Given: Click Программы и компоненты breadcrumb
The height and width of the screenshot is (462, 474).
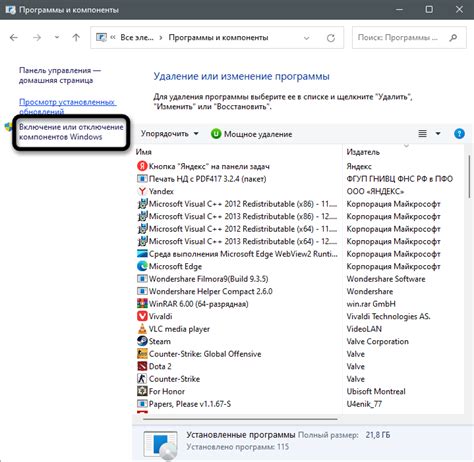Looking at the screenshot, I should (x=218, y=37).
